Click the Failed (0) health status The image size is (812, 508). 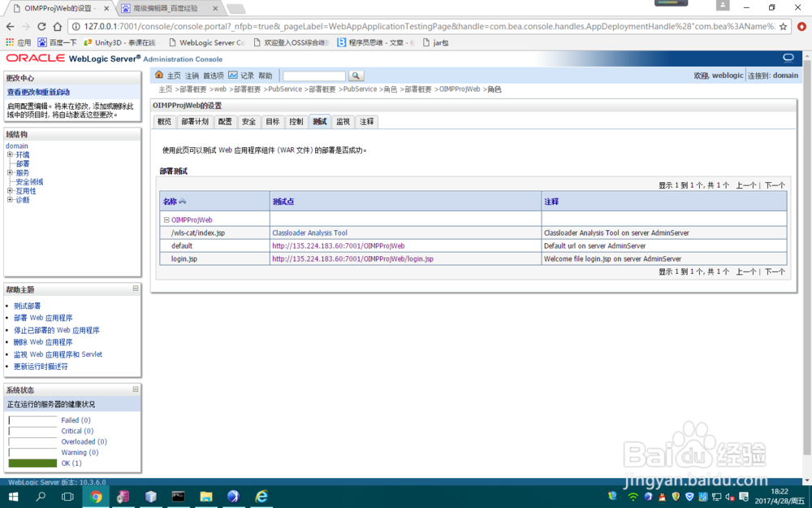click(x=76, y=420)
